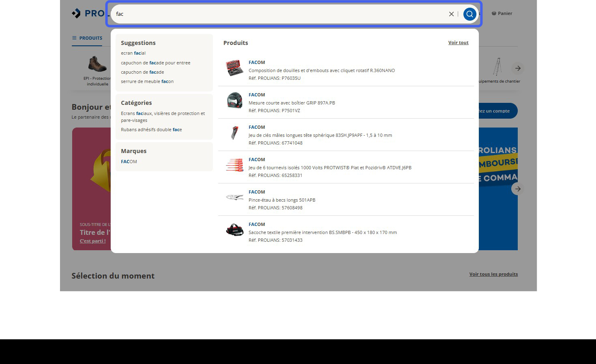Open 'Mesure courte avec boîtier GRIP' product

point(292,103)
